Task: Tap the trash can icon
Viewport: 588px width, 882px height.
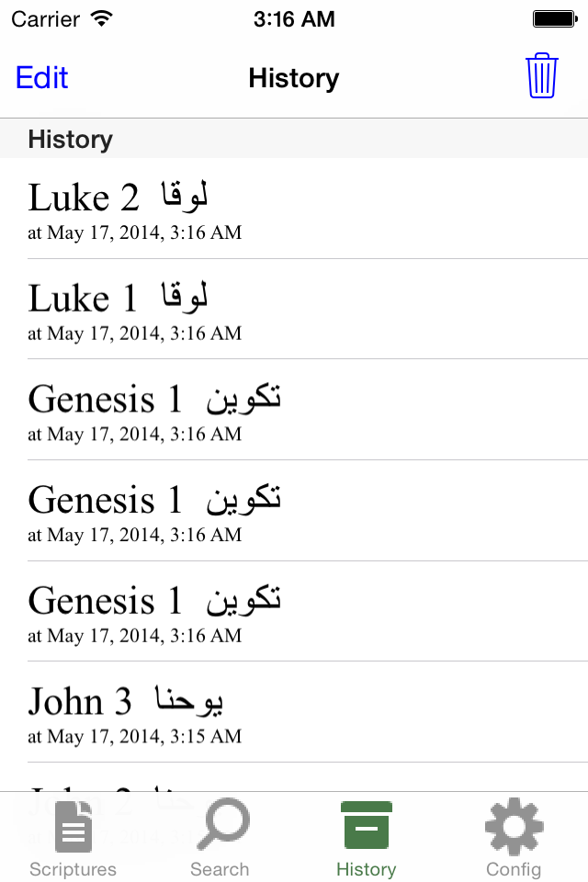Action: pyautogui.click(x=542, y=76)
